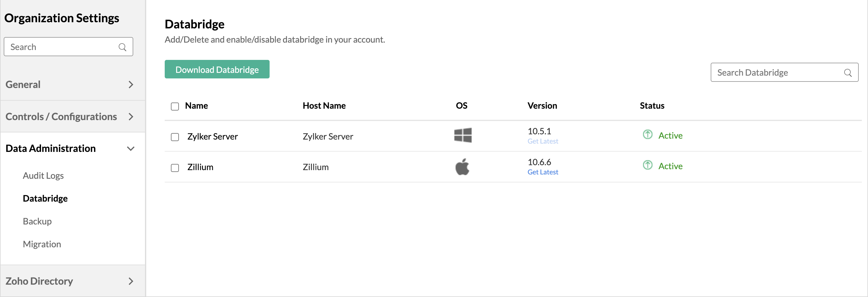Click Zillium in Host Name column
This screenshot has height=297, width=868.
click(315, 167)
